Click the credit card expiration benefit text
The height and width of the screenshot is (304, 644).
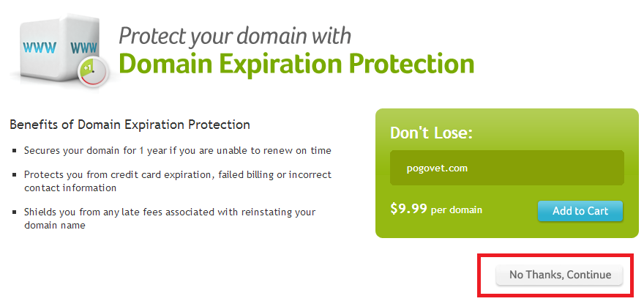[x=178, y=175]
